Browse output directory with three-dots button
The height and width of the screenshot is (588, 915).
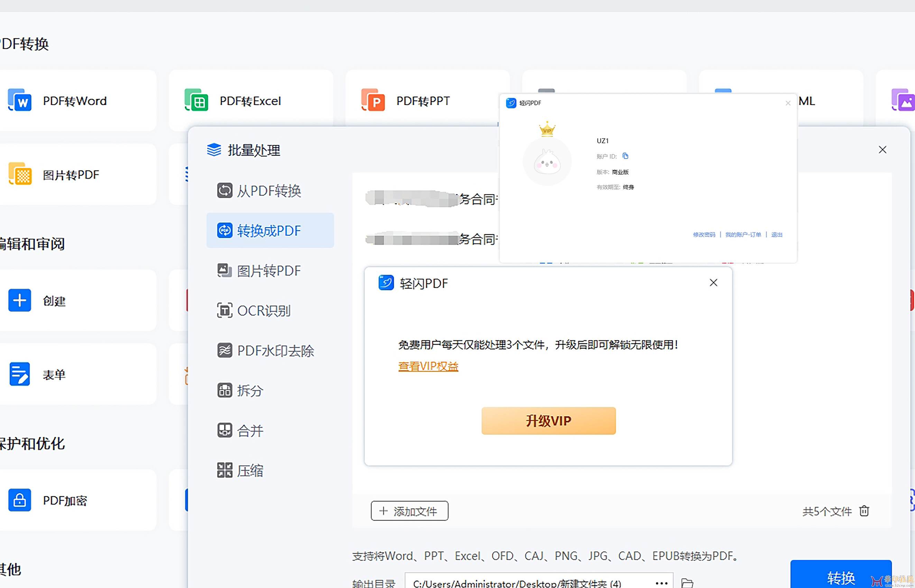[662, 583]
